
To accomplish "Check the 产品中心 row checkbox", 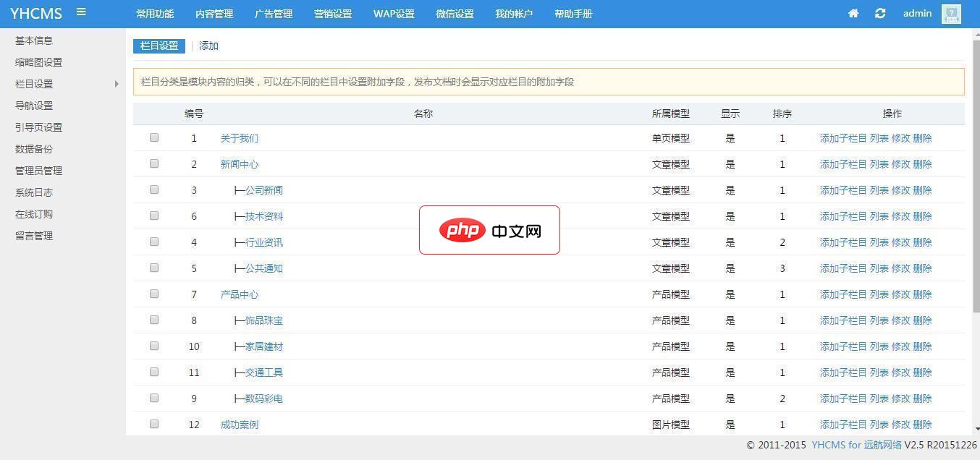I will click(x=154, y=293).
